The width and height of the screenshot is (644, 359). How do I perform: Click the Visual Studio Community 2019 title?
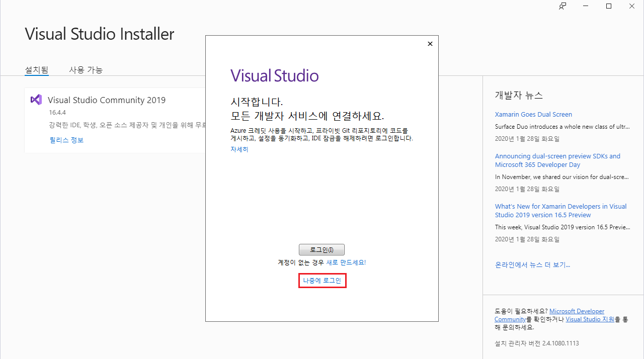coord(107,100)
